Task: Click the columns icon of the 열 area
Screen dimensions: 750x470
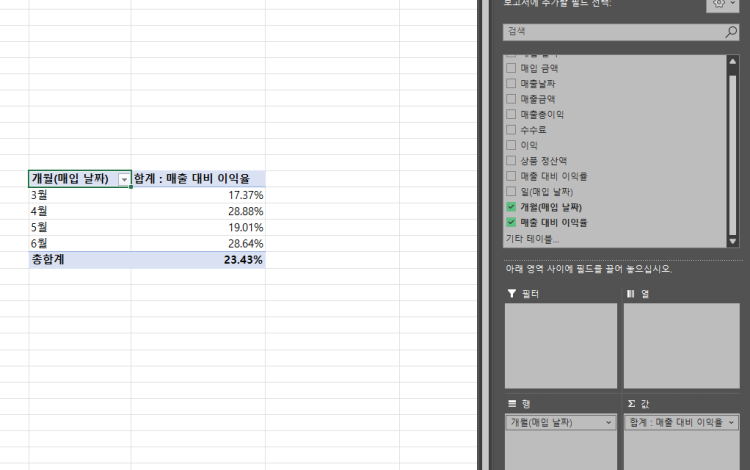Action: pyautogui.click(x=631, y=293)
